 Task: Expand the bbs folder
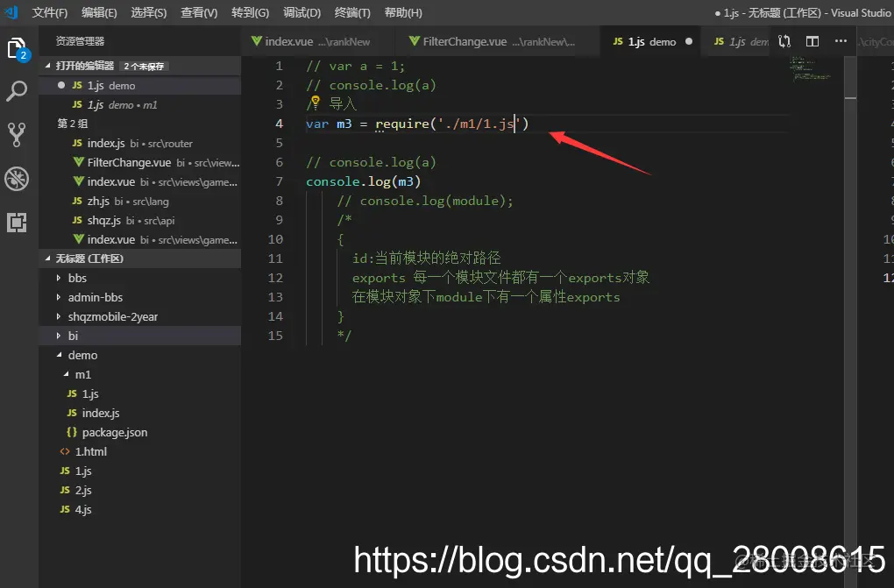(x=139, y=278)
